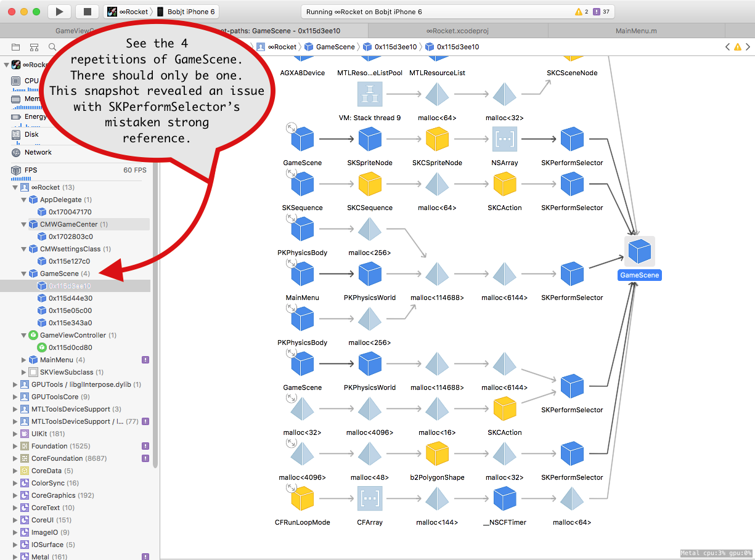Select GameScene instance 0x115d44e30
The image size is (755, 560).
coord(70,298)
